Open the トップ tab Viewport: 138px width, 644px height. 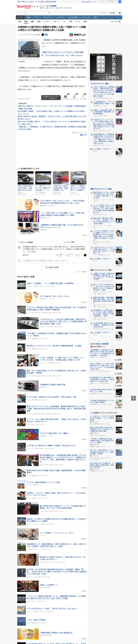(20, 17)
